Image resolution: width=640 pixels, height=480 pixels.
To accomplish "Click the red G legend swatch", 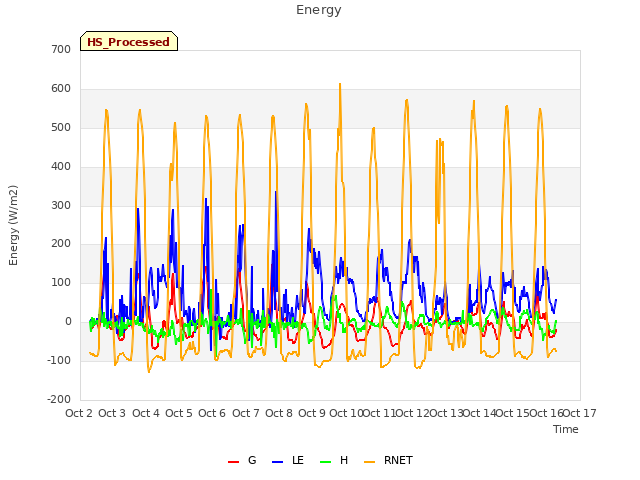I will click(233, 462).
